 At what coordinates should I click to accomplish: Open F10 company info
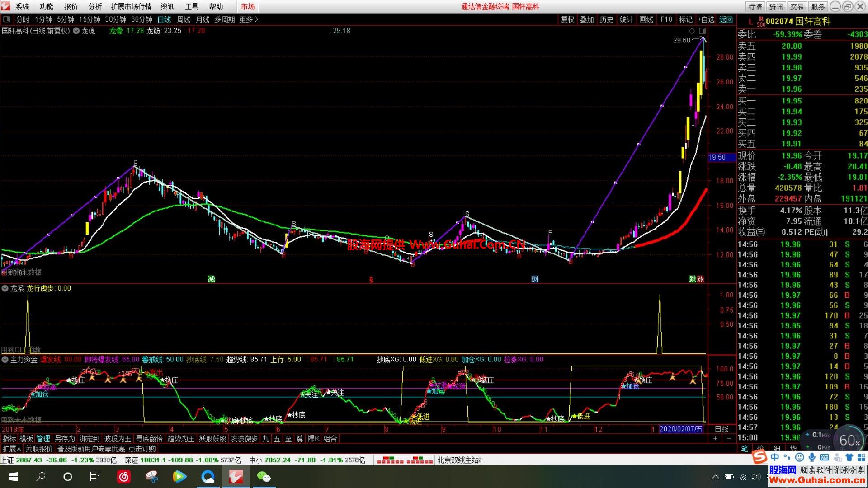pos(666,19)
